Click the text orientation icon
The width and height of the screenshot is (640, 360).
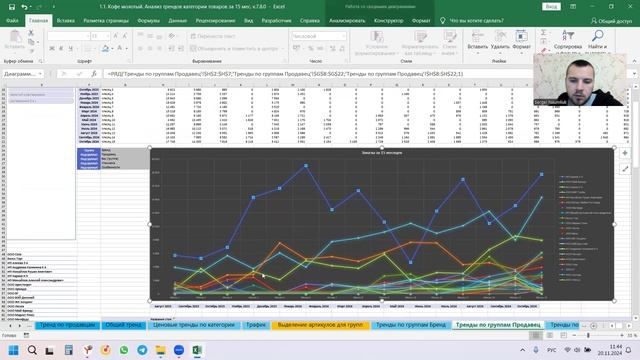click(x=172, y=36)
